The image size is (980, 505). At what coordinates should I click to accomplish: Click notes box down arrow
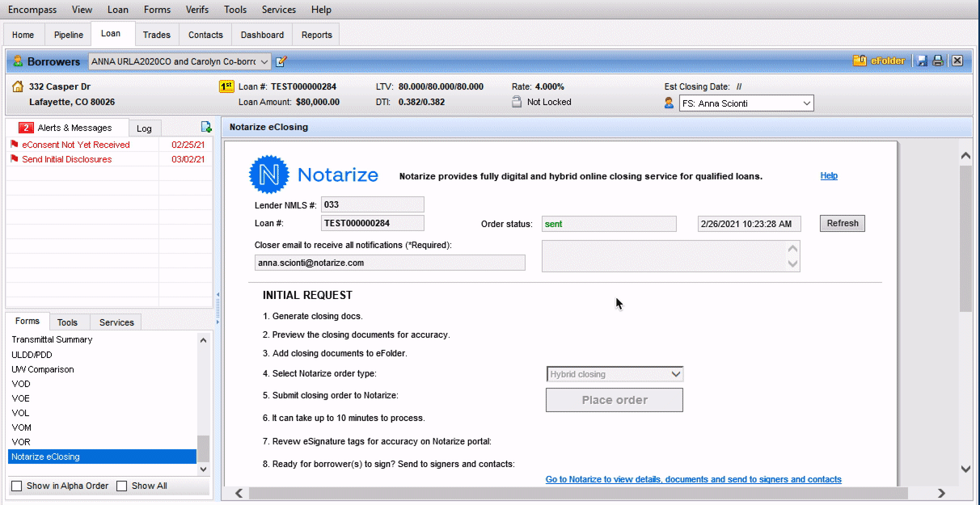click(792, 263)
